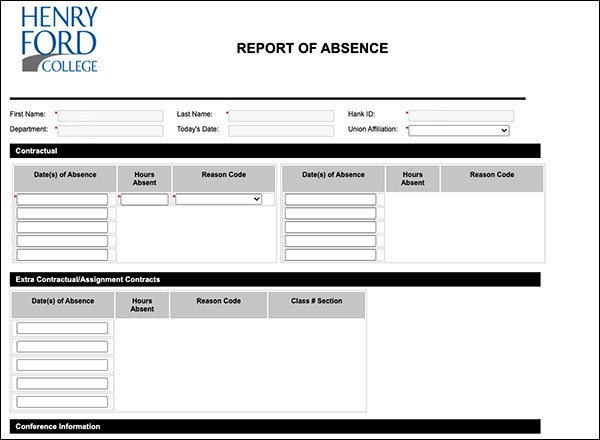Click the Henry Ford College logo
Image resolution: width=600 pixels, height=440 pixels.
pyautogui.click(x=59, y=39)
